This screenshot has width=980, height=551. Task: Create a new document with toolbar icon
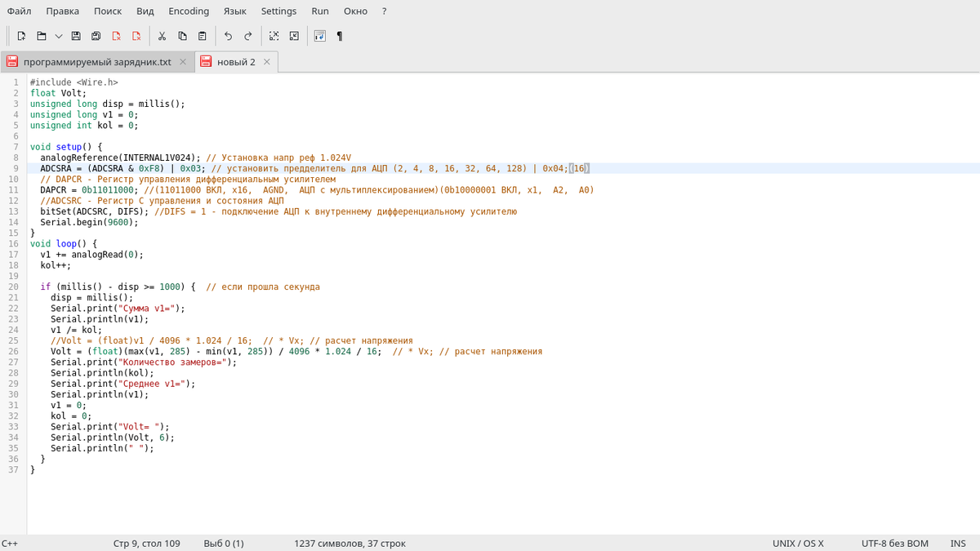tap(21, 36)
